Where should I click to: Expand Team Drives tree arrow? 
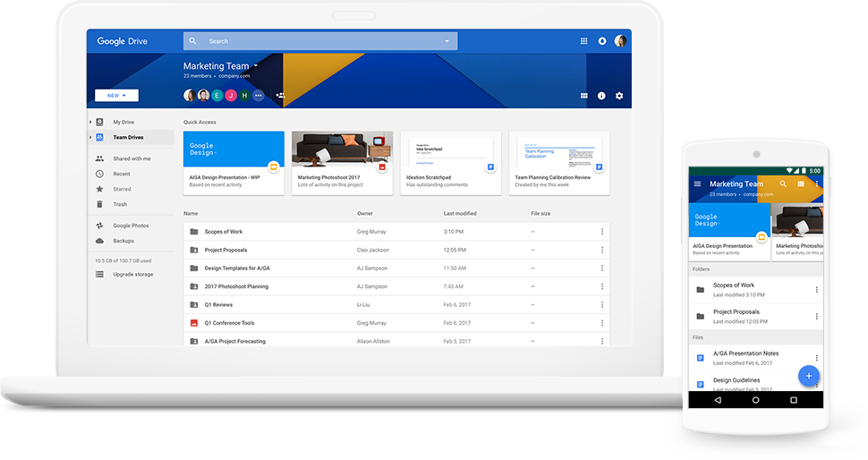coord(90,137)
